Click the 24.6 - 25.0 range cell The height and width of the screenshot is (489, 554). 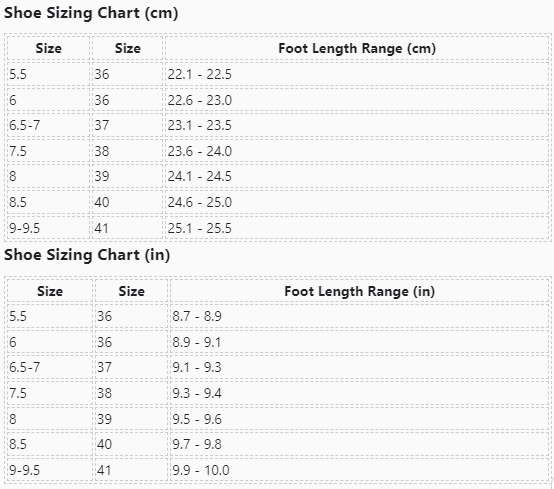click(x=357, y=202)
